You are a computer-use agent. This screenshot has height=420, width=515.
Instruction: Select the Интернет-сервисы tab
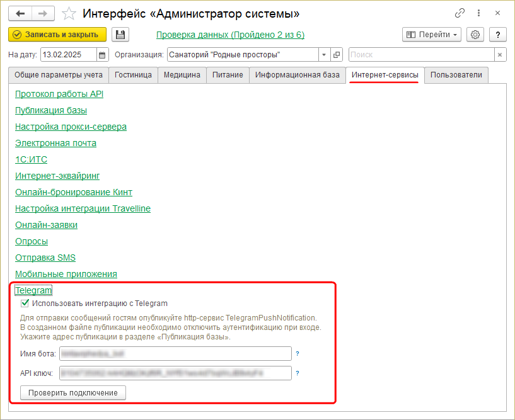pos(385,75)
